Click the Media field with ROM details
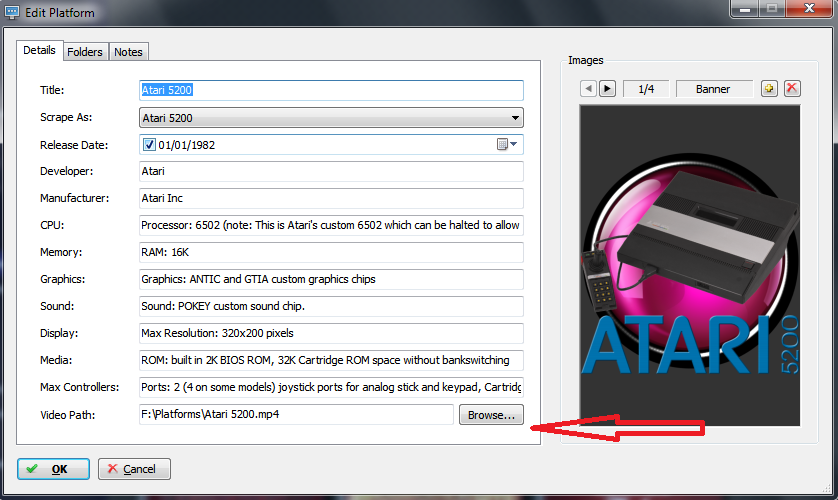Viewport: 838px width, 500px height. pyautogui.click(x=331, y=360)
